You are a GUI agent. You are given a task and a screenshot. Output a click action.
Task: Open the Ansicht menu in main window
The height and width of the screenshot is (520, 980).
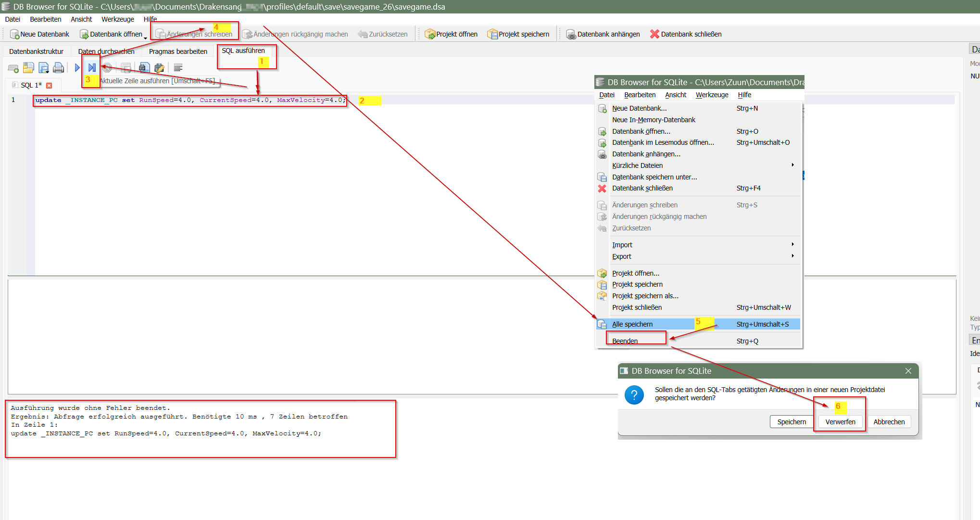(81, 19)
